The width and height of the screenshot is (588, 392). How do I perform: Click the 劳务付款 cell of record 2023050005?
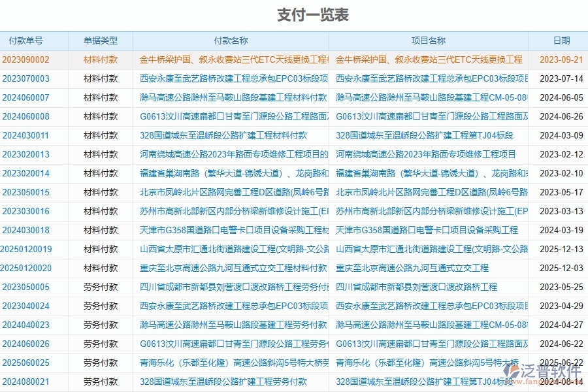[x=98, y=287]
